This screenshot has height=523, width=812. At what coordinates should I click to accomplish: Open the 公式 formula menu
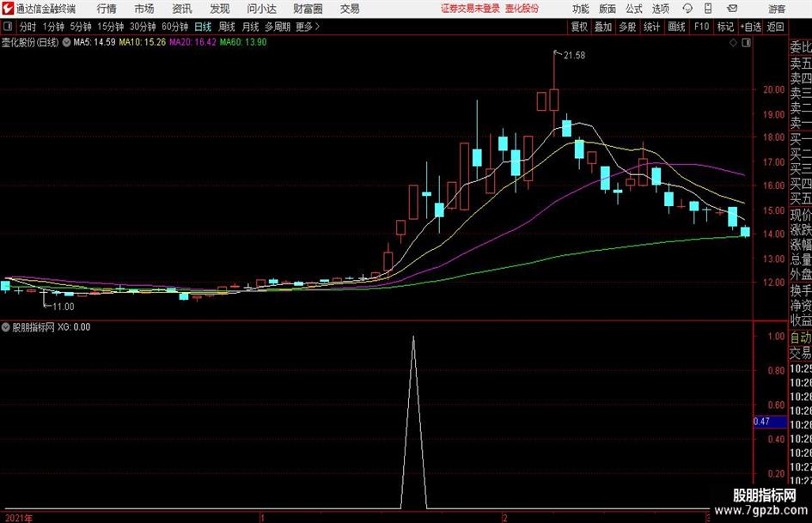[x=634, y=9]
